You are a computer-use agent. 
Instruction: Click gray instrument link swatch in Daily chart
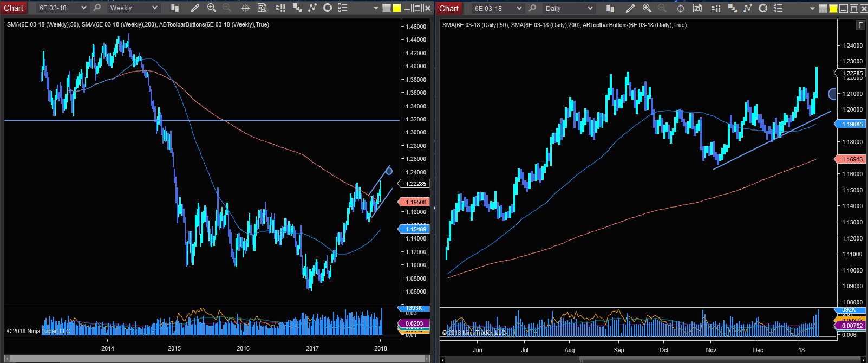823,9
